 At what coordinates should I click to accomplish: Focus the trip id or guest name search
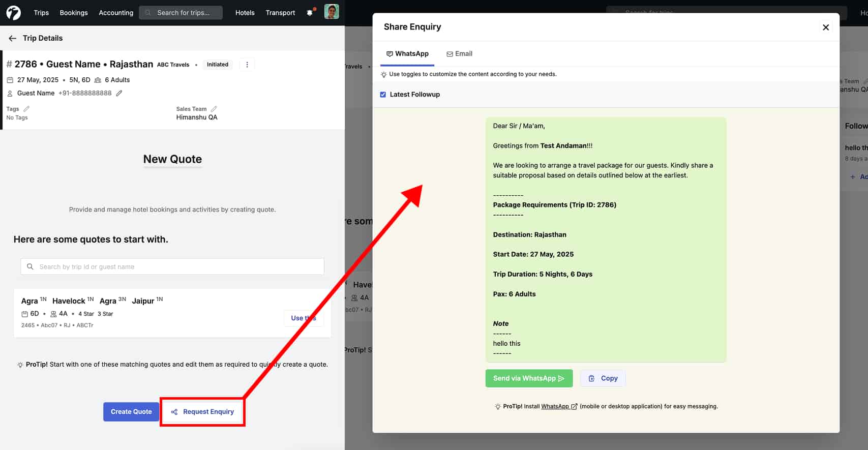172,266
